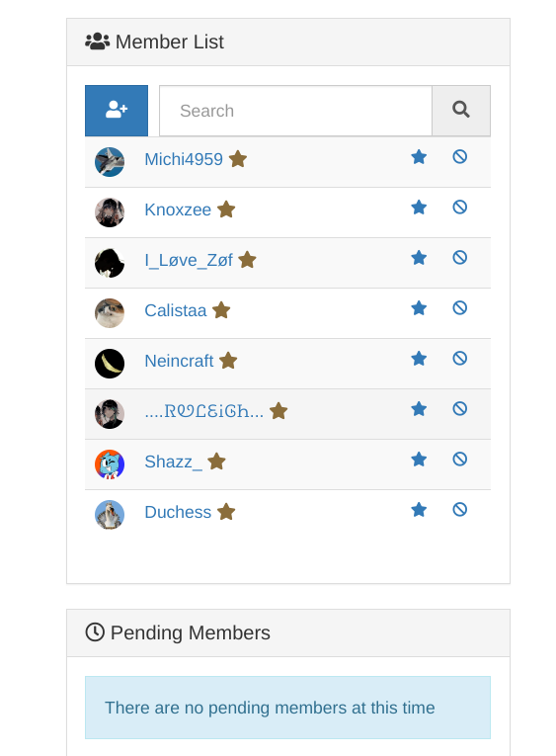Click the add member button
The height and width of the screenshot is (756, 556).
point(117,111)
